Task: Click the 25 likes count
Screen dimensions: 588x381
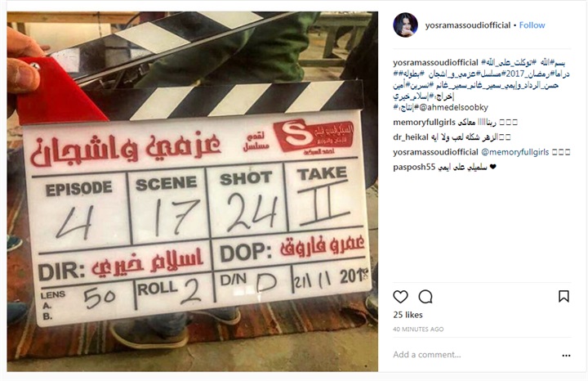Action: 408,315
